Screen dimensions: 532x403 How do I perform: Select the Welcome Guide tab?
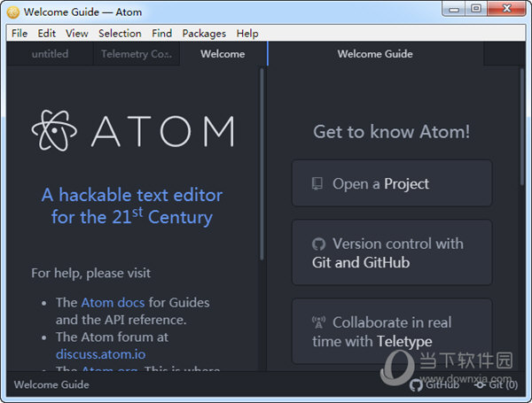[x=375, y=54]
